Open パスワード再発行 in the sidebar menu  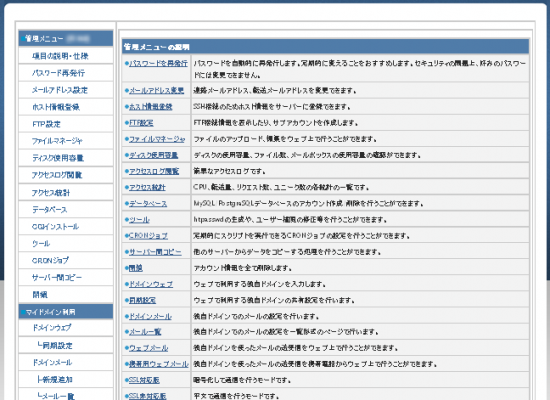[58, 73]
